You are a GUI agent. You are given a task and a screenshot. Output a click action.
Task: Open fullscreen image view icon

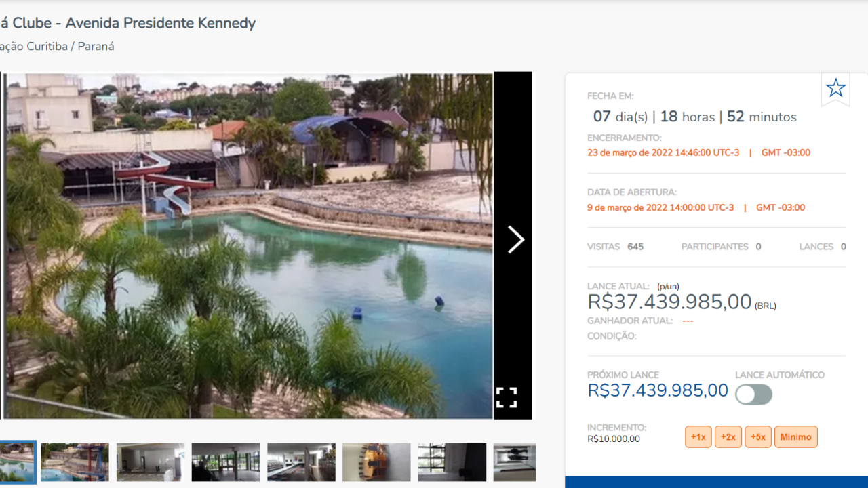[x=507, y=398]
